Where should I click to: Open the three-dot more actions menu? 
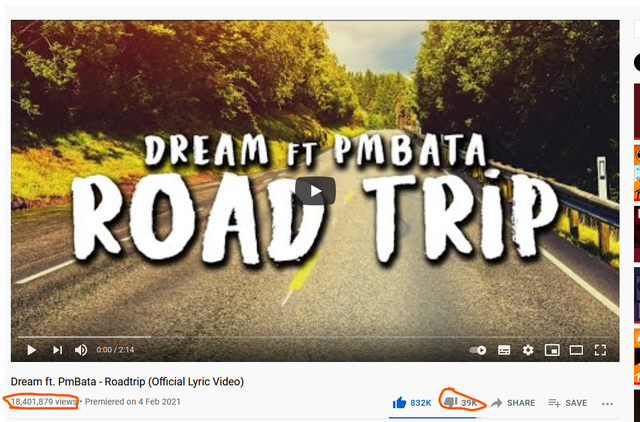click(x=607, y=404)
